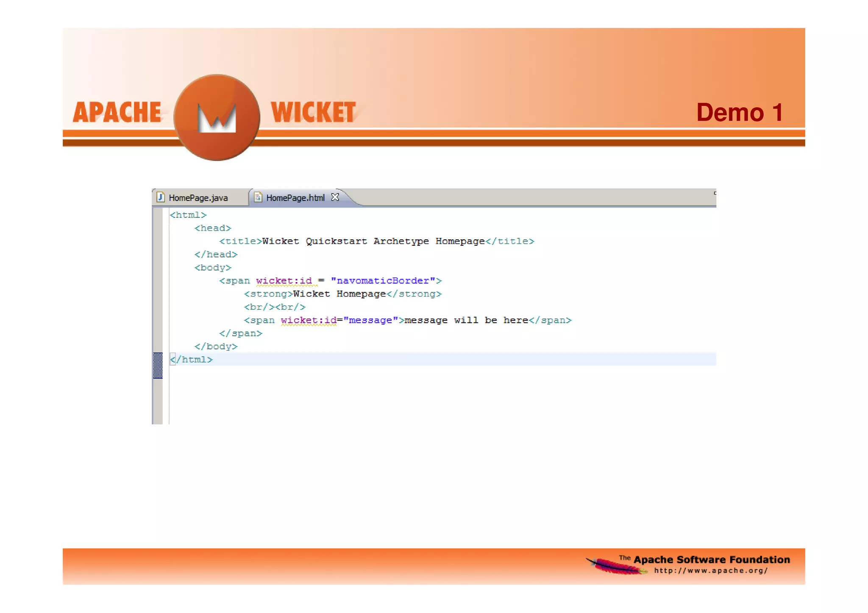868x613 pixels.
Task: Click the closing </head> tag line
Action: (x=216, y=255)
